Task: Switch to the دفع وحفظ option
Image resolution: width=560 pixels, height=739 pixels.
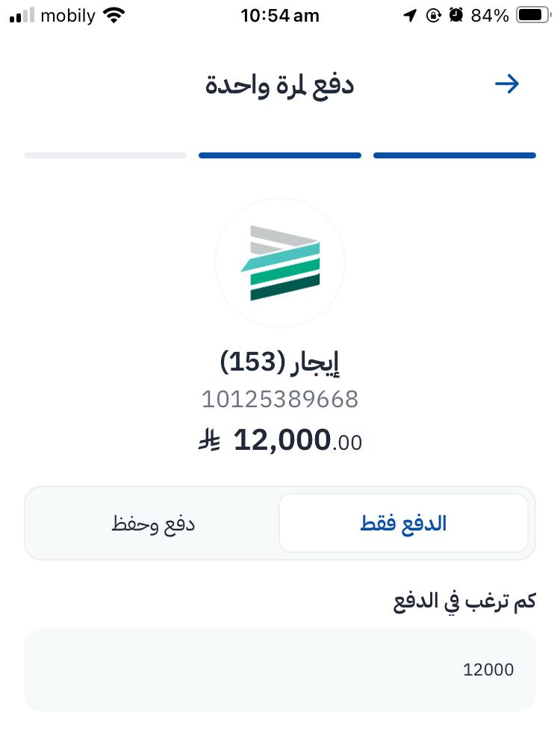Action: point(153,523)
